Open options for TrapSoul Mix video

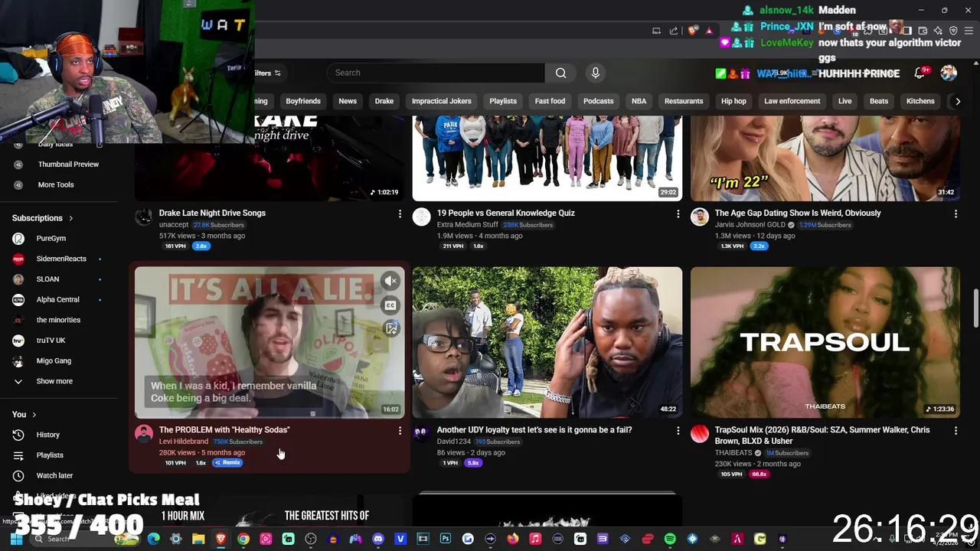pyautogui.click(x=955, y=431)
